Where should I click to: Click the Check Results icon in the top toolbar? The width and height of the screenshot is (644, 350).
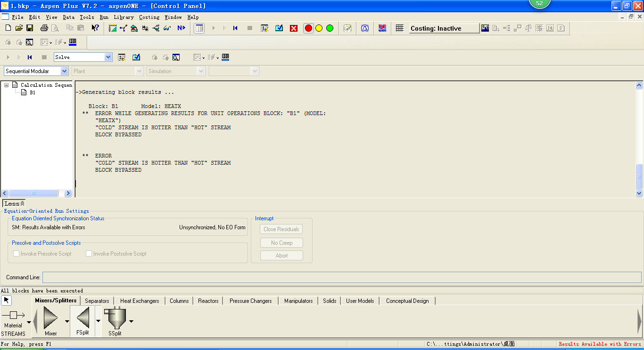279,28
